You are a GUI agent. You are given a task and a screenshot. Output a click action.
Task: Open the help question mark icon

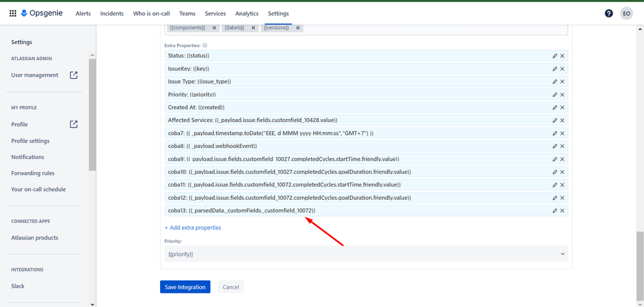pyautogui.click(x=609, y=14)
